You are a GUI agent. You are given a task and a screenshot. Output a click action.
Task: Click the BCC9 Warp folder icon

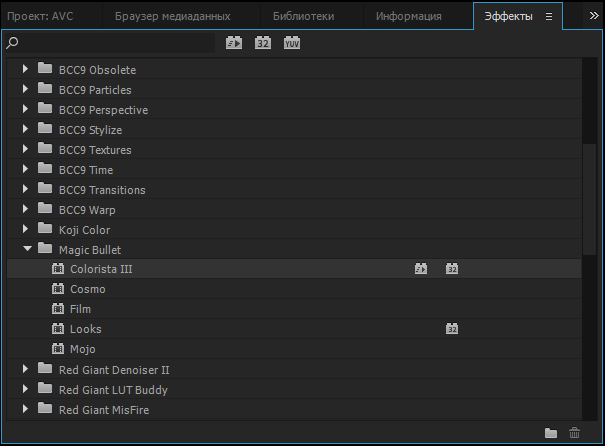pyautogui.click(x=45, y=208)
